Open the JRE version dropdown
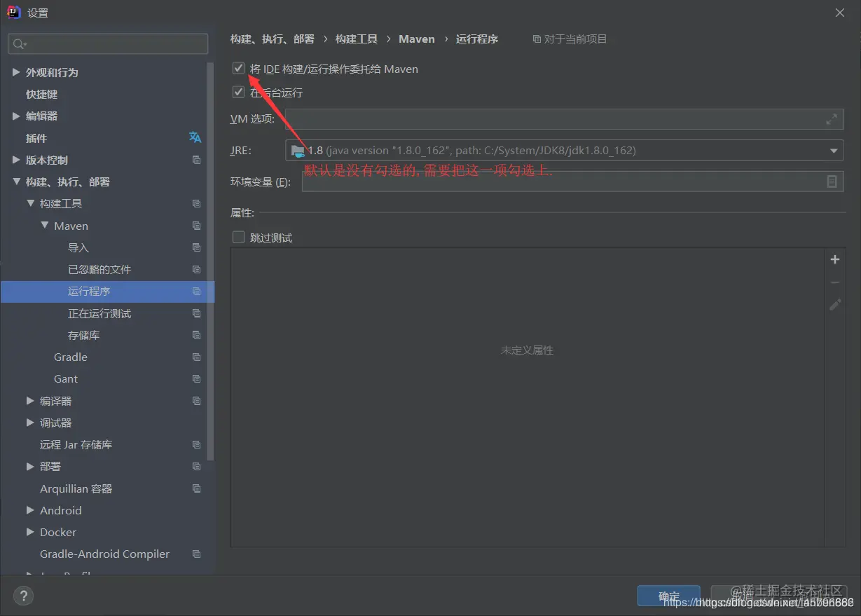The image size is (861, 616). click(x=834, y=151)
